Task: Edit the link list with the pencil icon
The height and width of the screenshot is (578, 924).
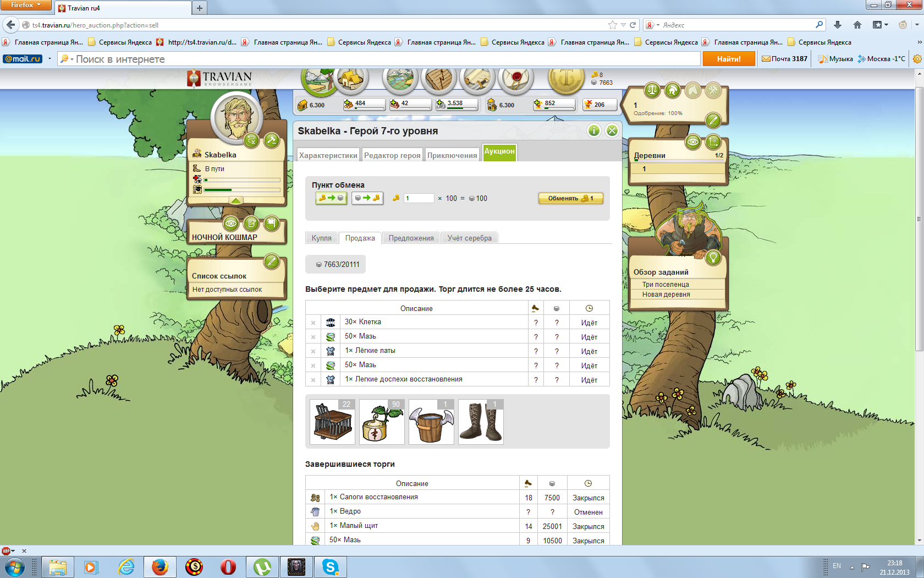Action: 272,261
